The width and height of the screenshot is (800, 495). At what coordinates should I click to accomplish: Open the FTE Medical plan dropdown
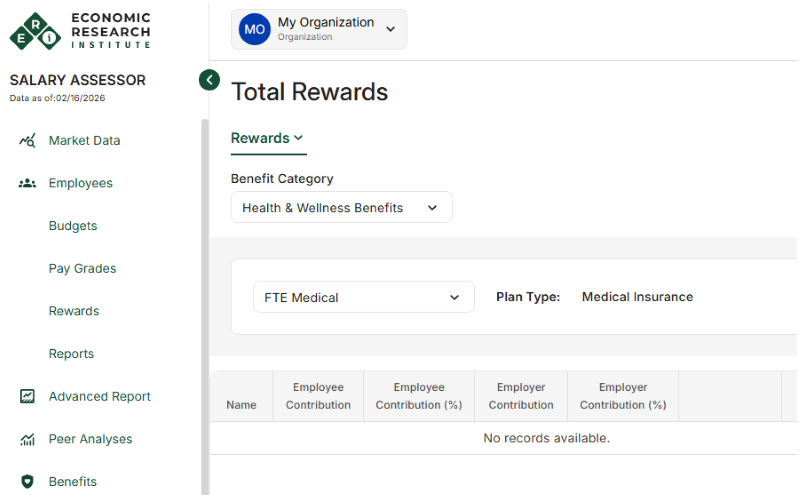tap(363, 297)
